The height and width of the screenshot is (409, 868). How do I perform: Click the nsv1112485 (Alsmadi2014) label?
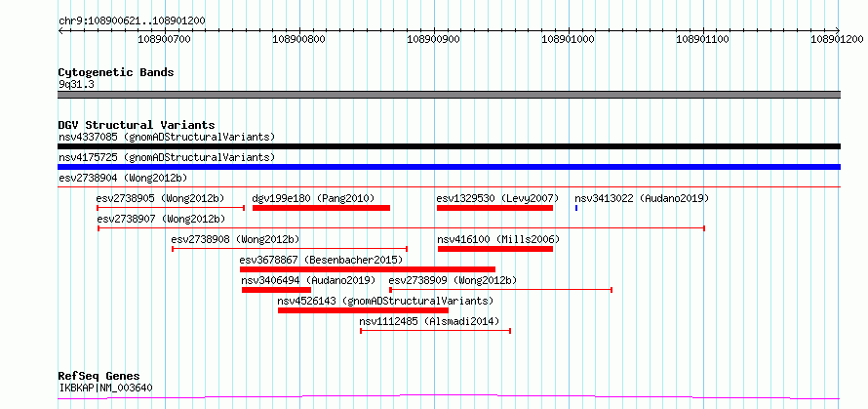pyautogui.click(x=429, y=321)
